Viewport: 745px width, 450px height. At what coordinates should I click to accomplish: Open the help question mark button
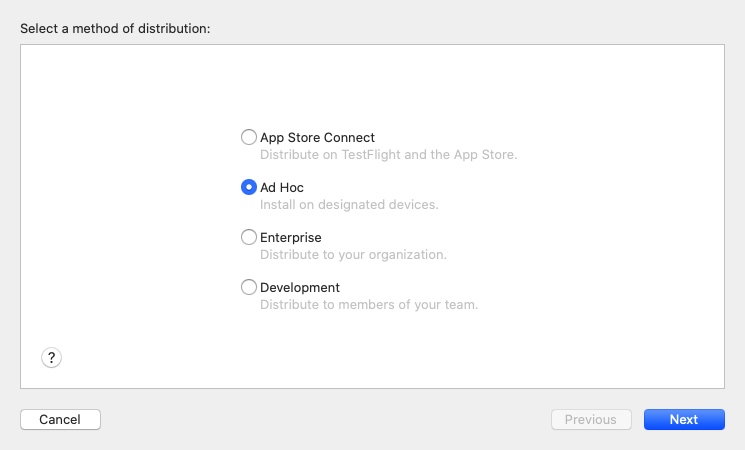point(51,357)
